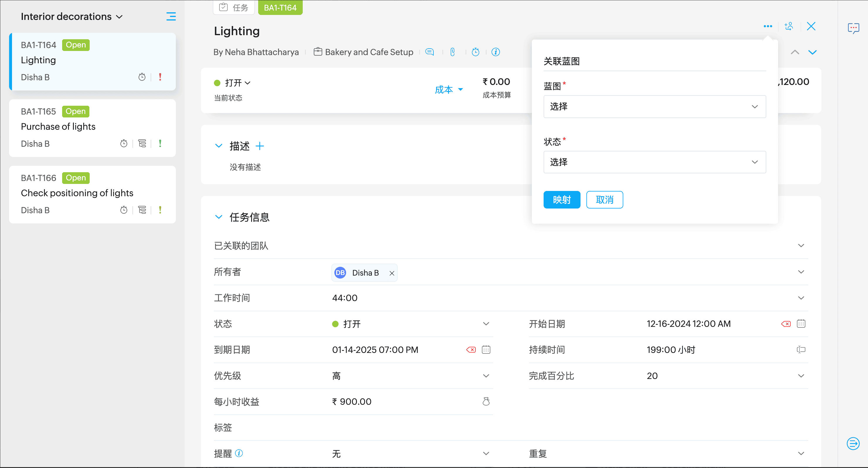The height and width of the screenshot is (468, 868).
Task: Click the add follower person icon
Action: coord(789,26)
